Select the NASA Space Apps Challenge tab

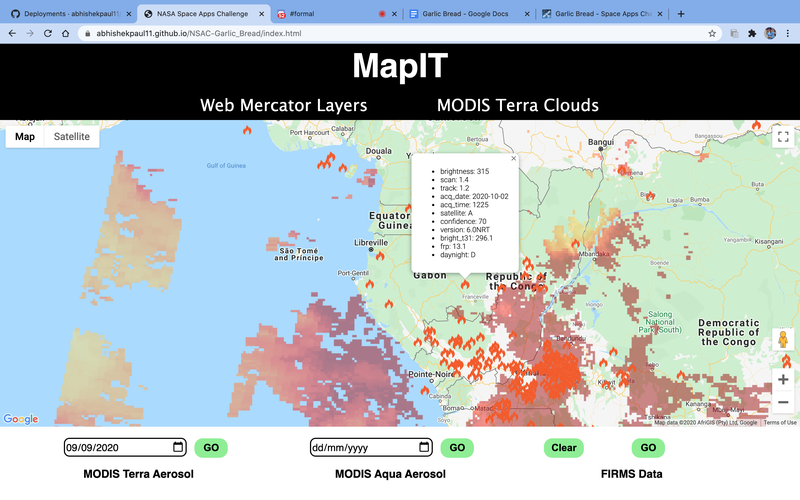pos(203,14)
